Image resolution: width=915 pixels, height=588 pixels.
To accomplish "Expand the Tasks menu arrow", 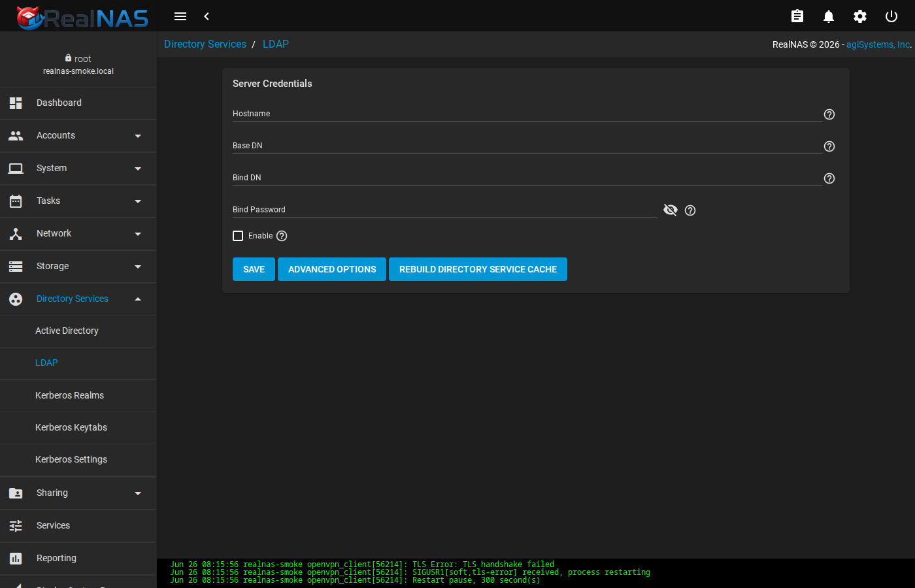I will click(138, 201).
